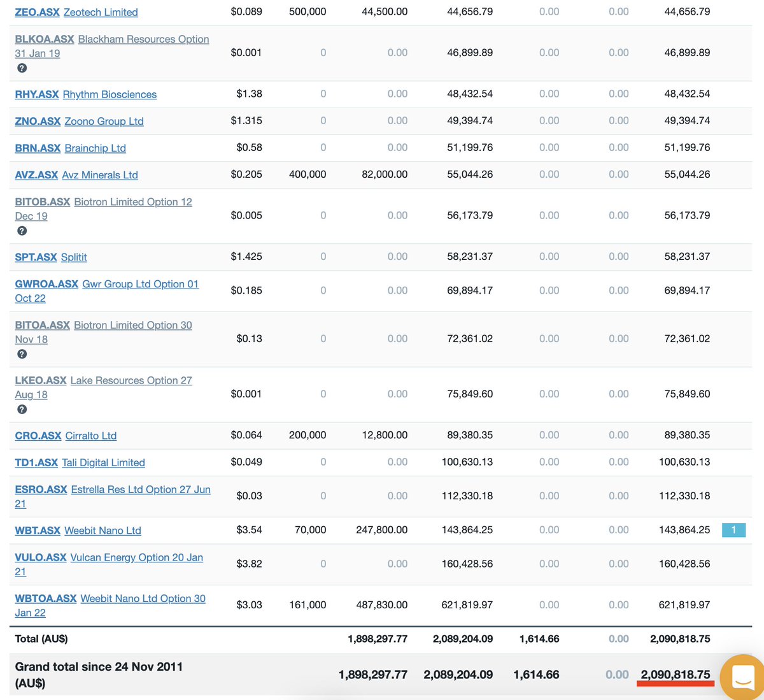Select Total row value 1,898,297.77
Image resolution: width=764 pixels, height=700 pixels.
click(378, 638)
